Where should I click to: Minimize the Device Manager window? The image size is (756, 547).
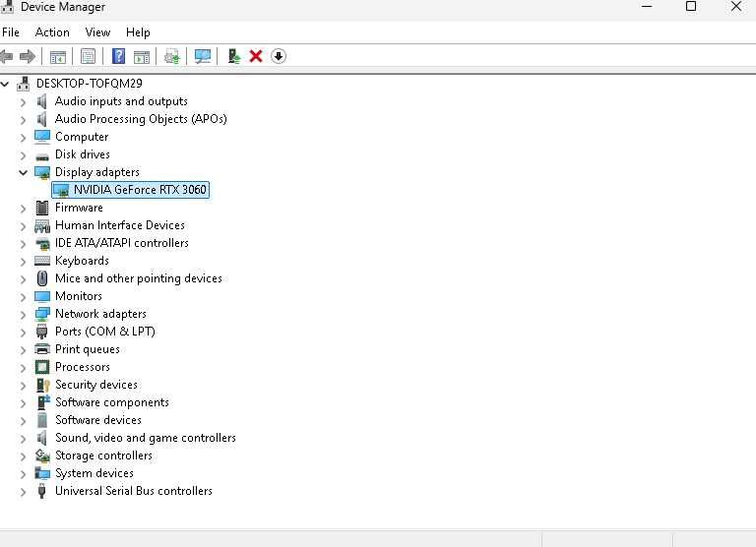(x=647, y=7)
